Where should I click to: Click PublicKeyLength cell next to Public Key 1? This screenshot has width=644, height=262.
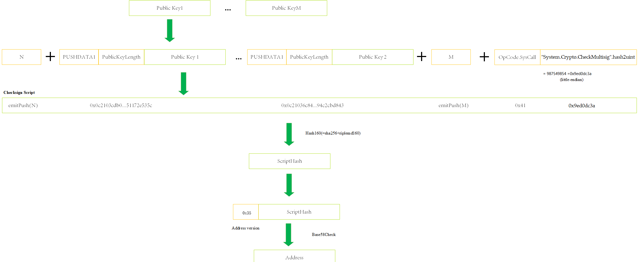click(x=121, y=57)
